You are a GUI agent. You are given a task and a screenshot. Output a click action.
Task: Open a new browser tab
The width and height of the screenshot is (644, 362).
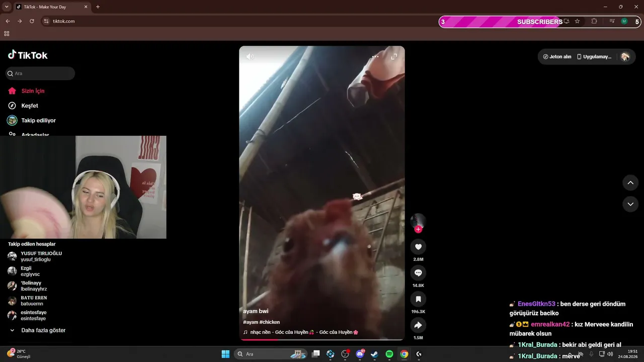98,7
